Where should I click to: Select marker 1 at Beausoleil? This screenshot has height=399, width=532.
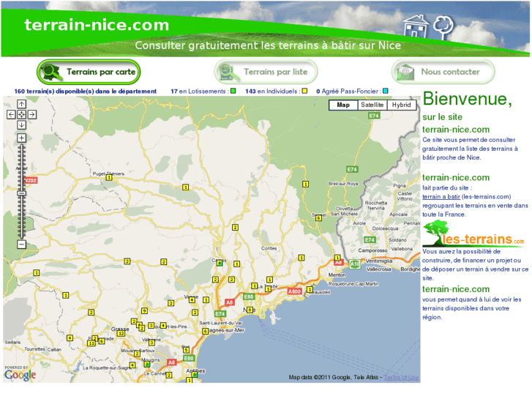tap(310, 290)
